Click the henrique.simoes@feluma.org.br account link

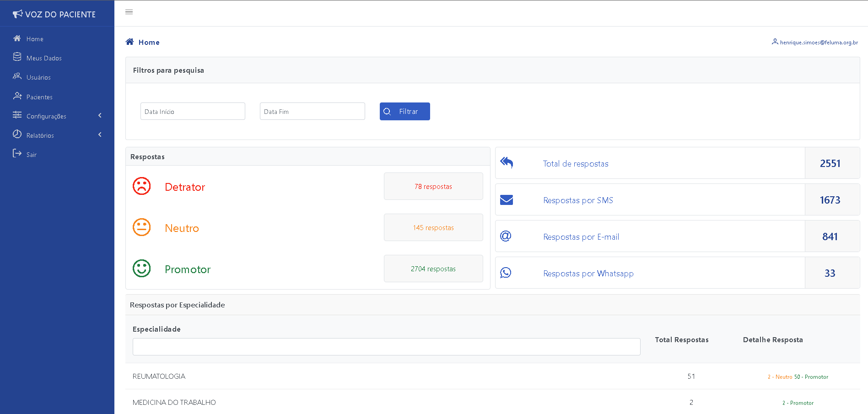tap(815, 42)
